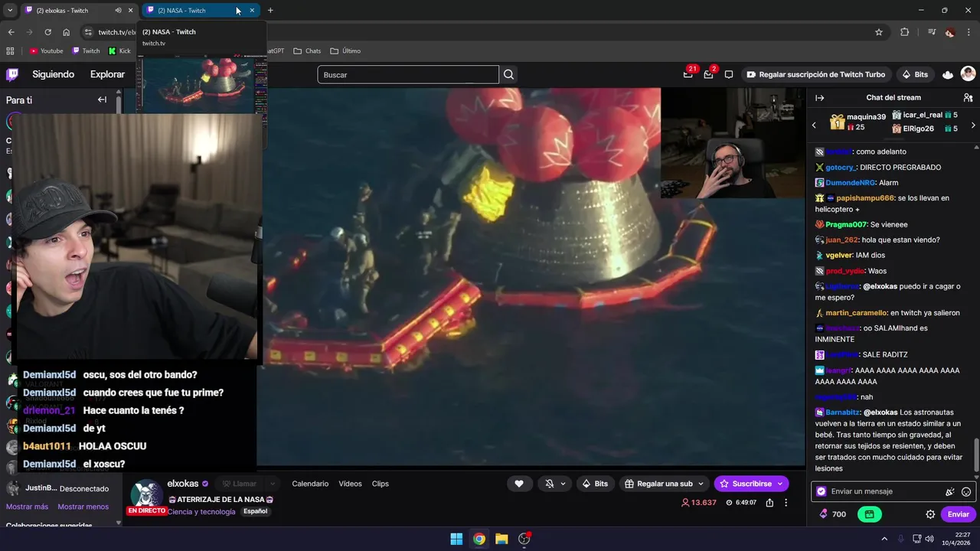
Task: Click the 700 channel points balance
Action: pyautogui.click(x=832, y=514)
